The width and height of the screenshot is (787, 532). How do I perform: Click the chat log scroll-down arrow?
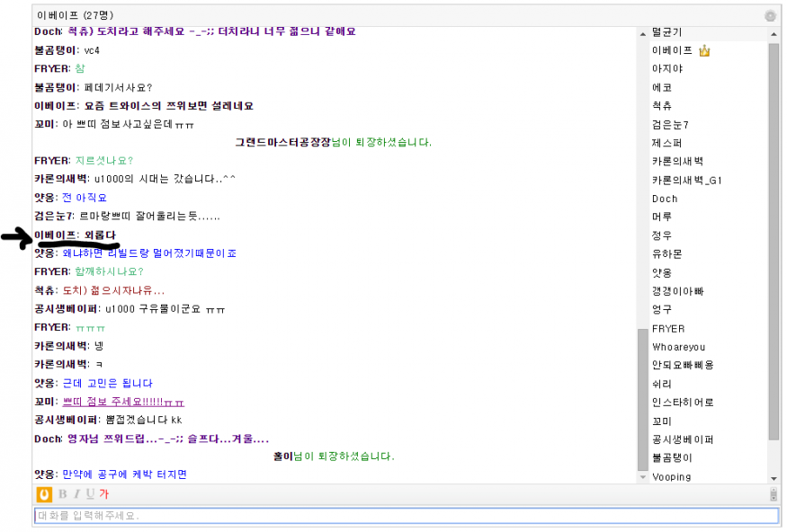(x=642, y=477)
